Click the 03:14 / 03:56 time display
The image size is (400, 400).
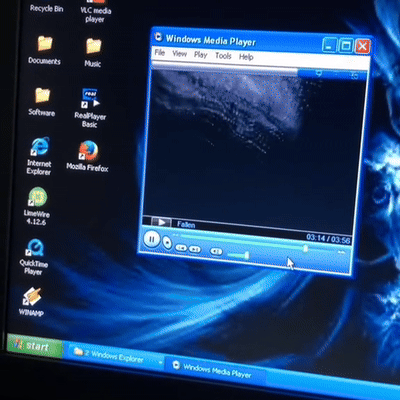coord(328,239)
